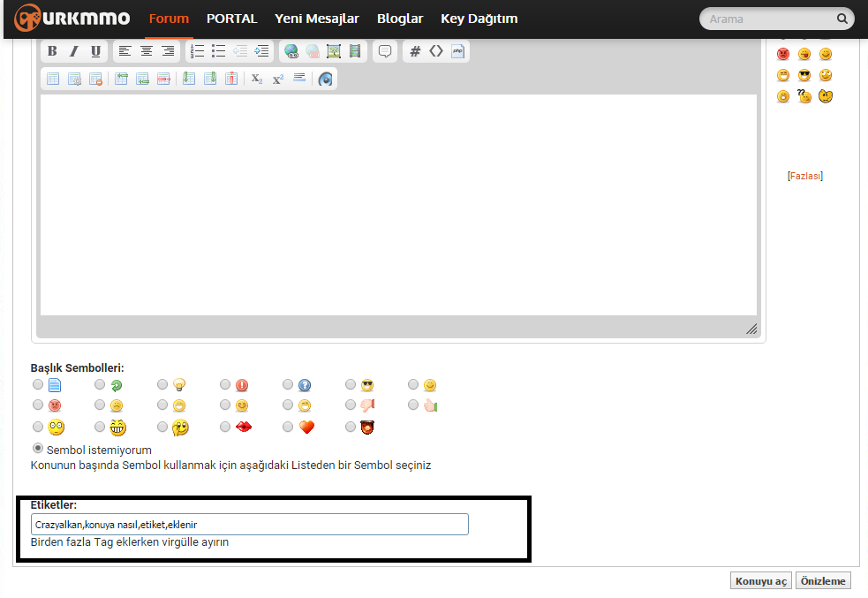Select the document page title symbol
The width and height of the screenshot is (868, 598).
tap(38, 384)
